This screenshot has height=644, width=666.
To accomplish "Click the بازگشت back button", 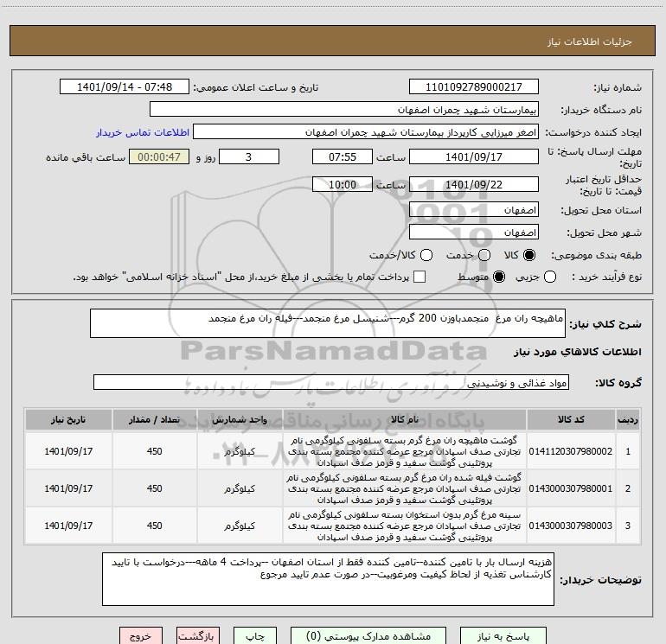I will pos(198,636).
